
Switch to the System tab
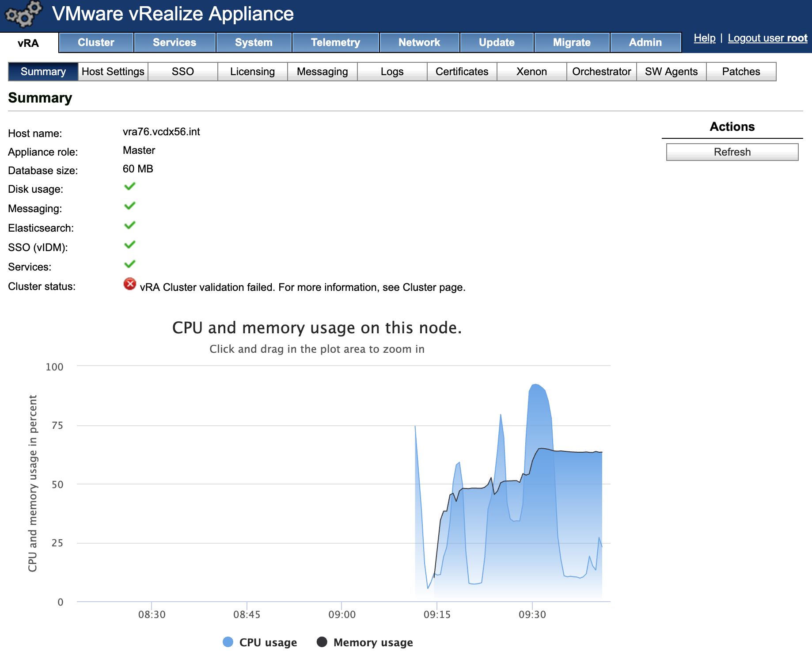254,42
